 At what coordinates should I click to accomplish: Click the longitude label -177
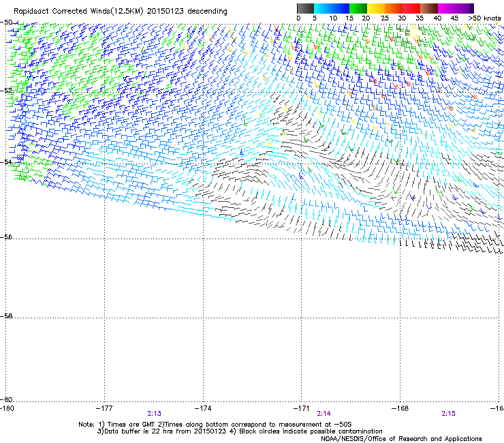104,408
